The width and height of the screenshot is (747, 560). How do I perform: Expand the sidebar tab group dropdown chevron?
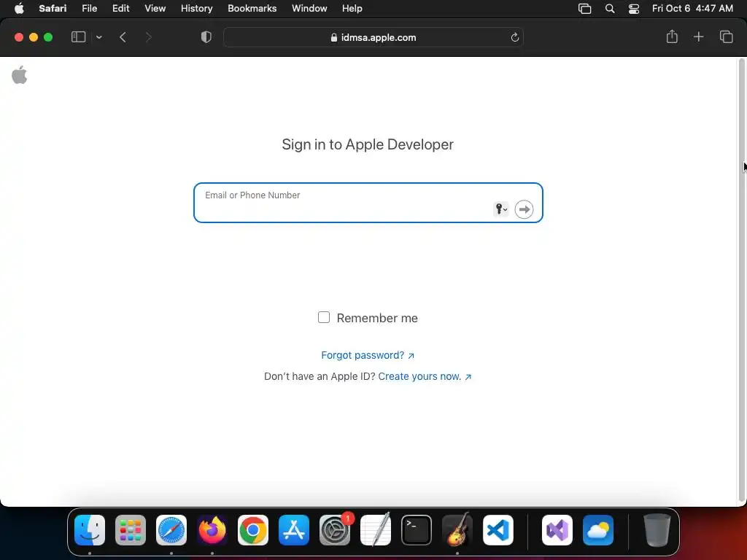click(98, 37)
